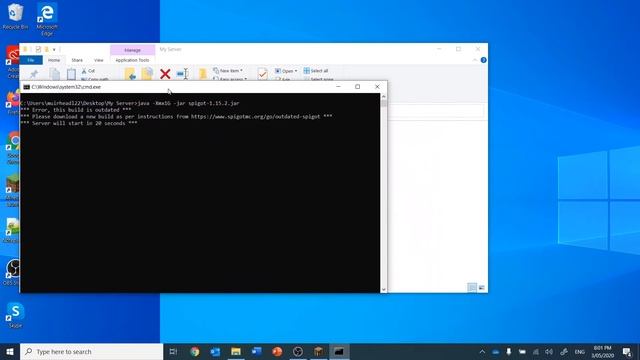
Task: Open Quick Access Toolbar customize arrow
Action: pyautogui.click(x=54, y=49)
